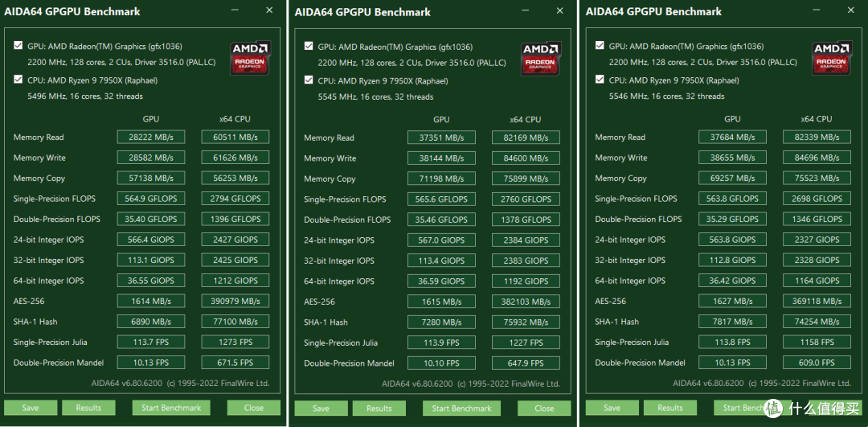Click AMD Radeon logo in 5545 MHz window
The width and height of the screenshot is (868, 427).
coord(542,58)
